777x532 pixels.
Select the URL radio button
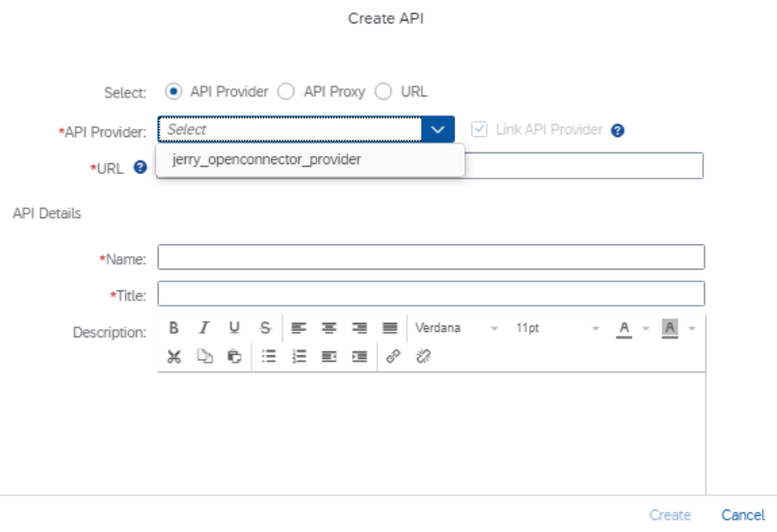click(383, 92)
